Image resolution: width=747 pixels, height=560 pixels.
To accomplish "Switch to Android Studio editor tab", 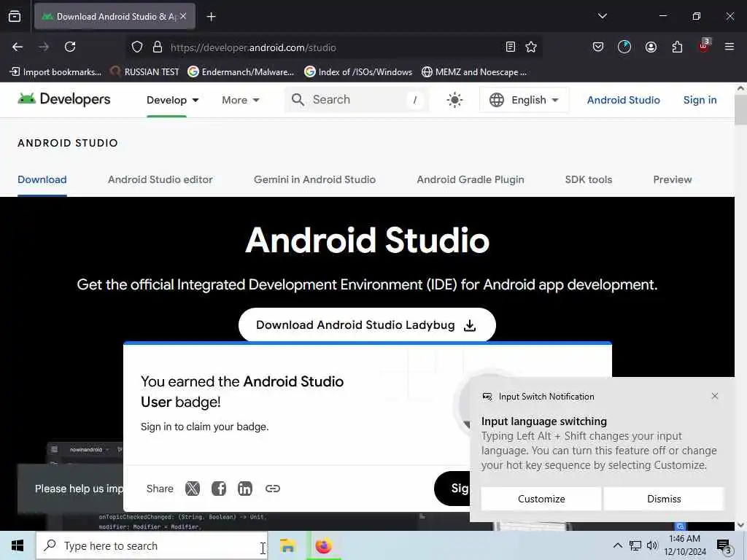I will pos(160,179).
